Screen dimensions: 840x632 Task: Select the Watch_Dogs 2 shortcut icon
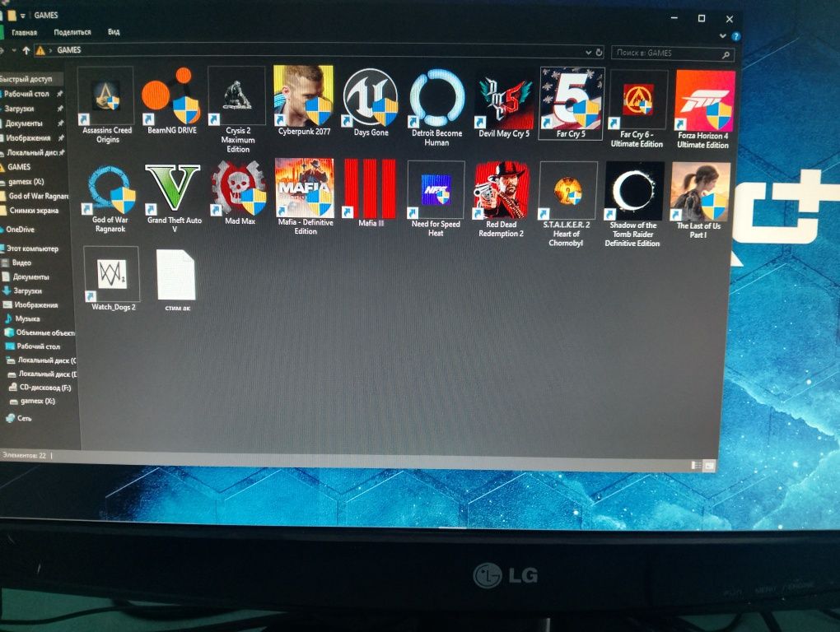tap(112, 274)
